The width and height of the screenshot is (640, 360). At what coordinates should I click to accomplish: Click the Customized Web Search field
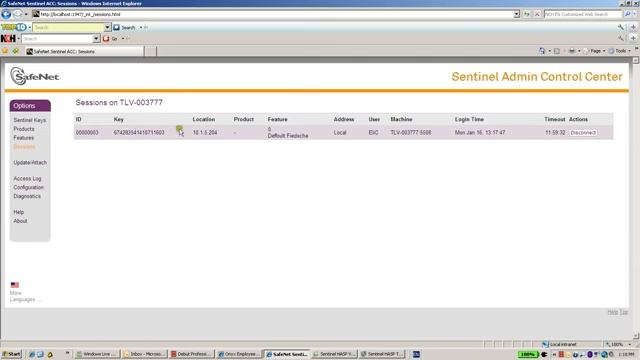(x=583, y=14)
